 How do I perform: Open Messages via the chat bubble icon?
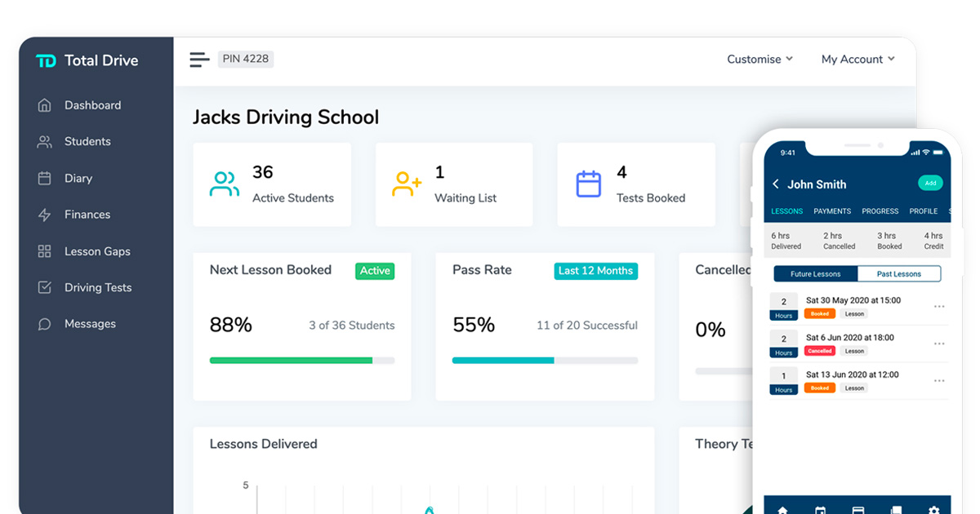(44, 324)
